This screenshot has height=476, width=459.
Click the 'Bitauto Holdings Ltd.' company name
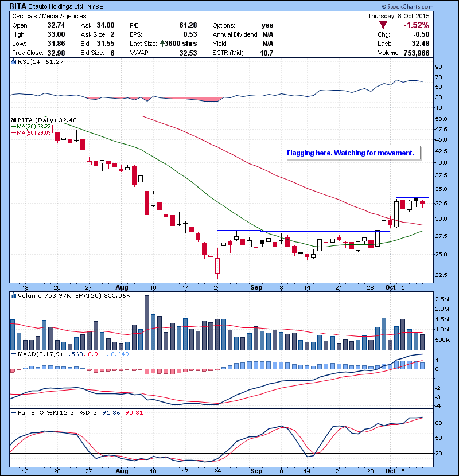coord(56,6)
